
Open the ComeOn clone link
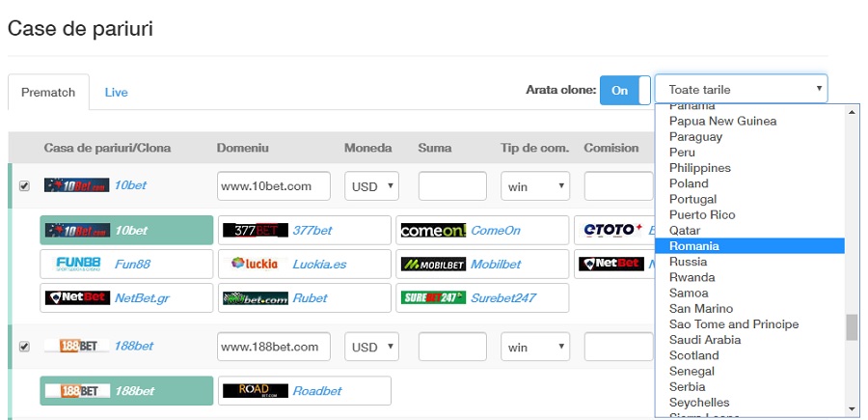[x=496, y=230]
